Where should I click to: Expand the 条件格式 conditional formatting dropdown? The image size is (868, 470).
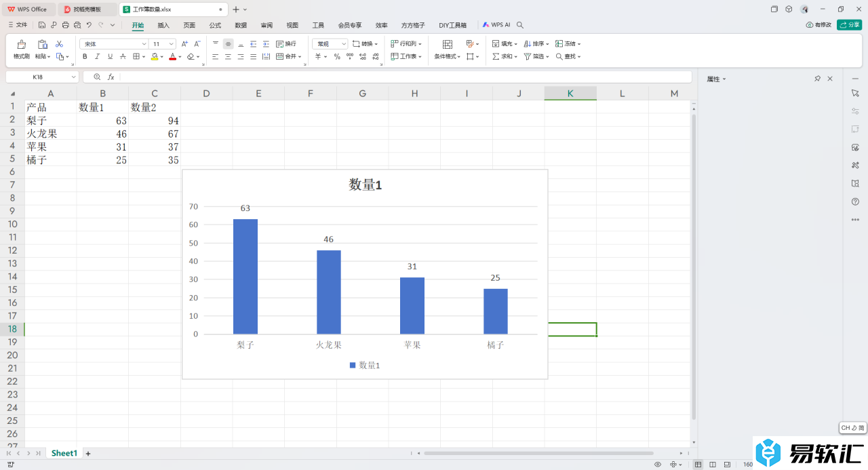point(459,57)
